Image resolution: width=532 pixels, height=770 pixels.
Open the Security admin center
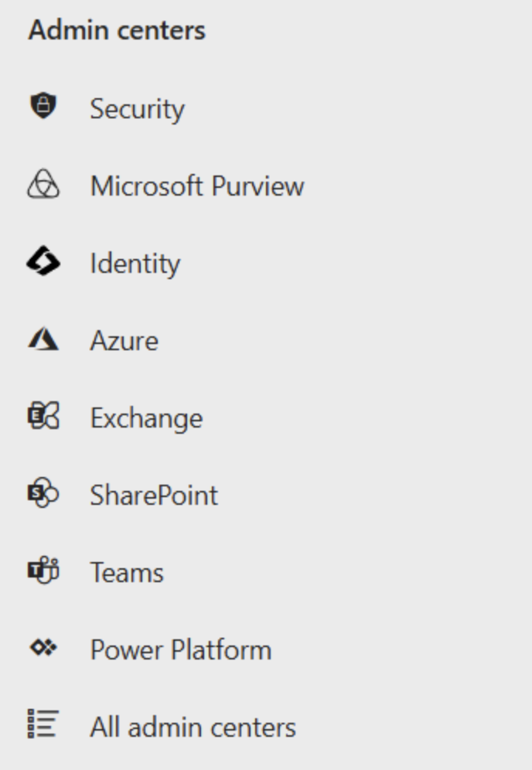tap(138, 108)
